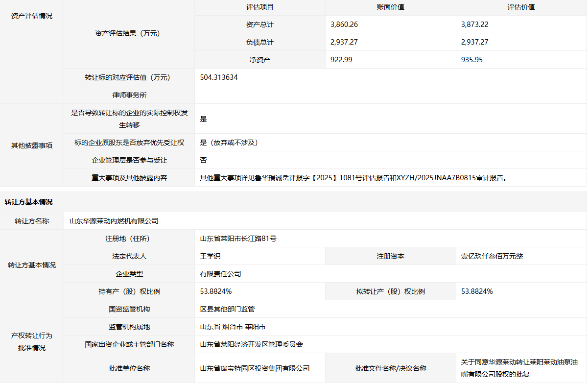Image resolution: width=588 pixels, height=384 pixels.
Task: Select legal representative name 王学识
Action: click(x=211, y=256)
